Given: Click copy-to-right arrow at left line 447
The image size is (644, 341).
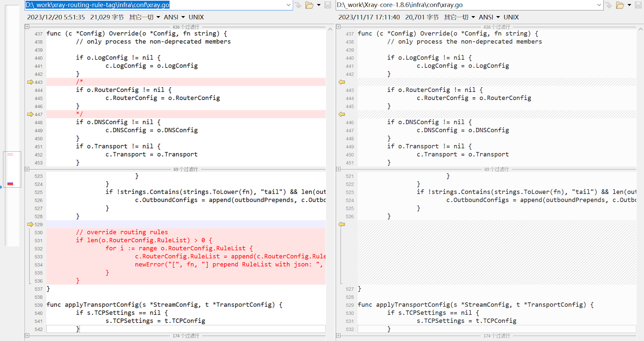Looking at the screenshot, I should pos(30,114).
